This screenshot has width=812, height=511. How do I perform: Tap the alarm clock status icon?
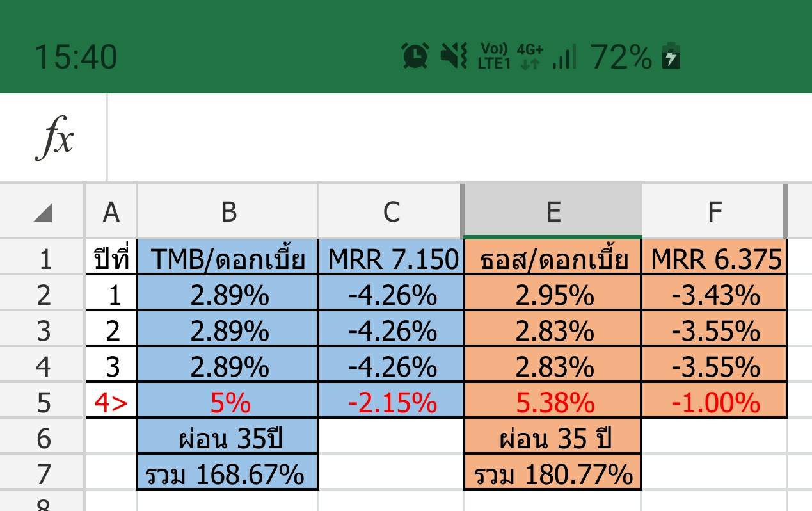pos(415,56)
